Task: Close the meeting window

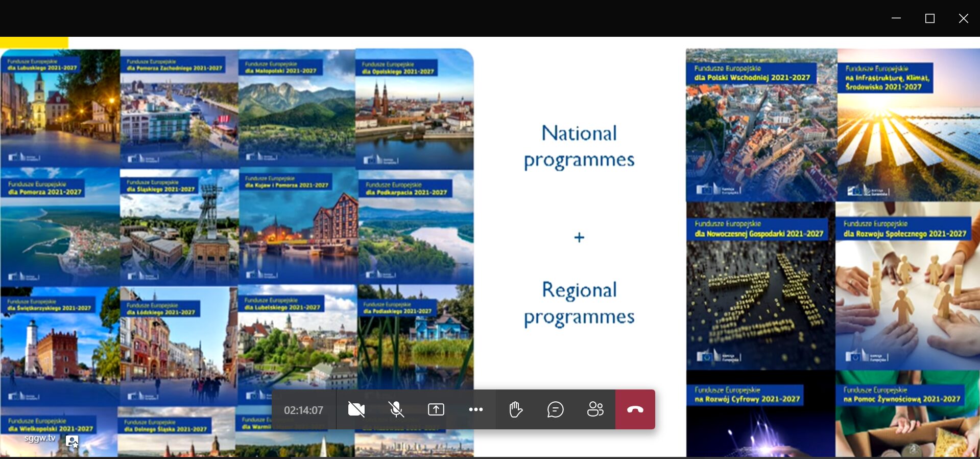Action: pos(963,18)
